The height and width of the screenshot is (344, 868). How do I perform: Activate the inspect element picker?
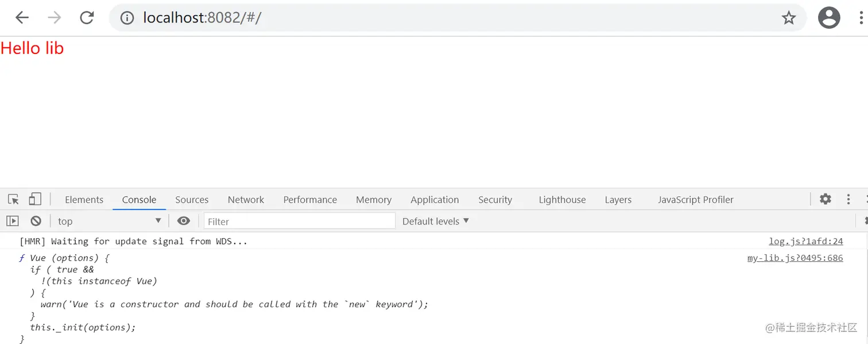13,199
